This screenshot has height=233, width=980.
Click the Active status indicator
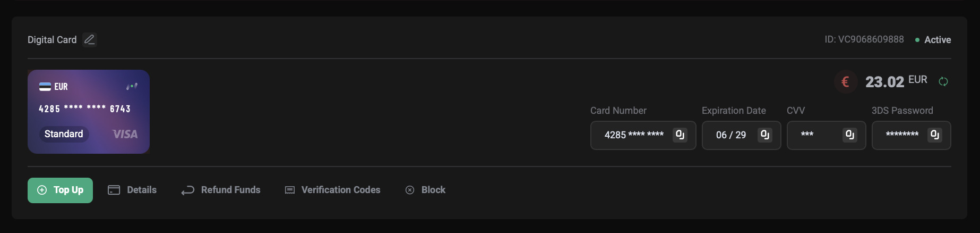(x=933, y=40)
